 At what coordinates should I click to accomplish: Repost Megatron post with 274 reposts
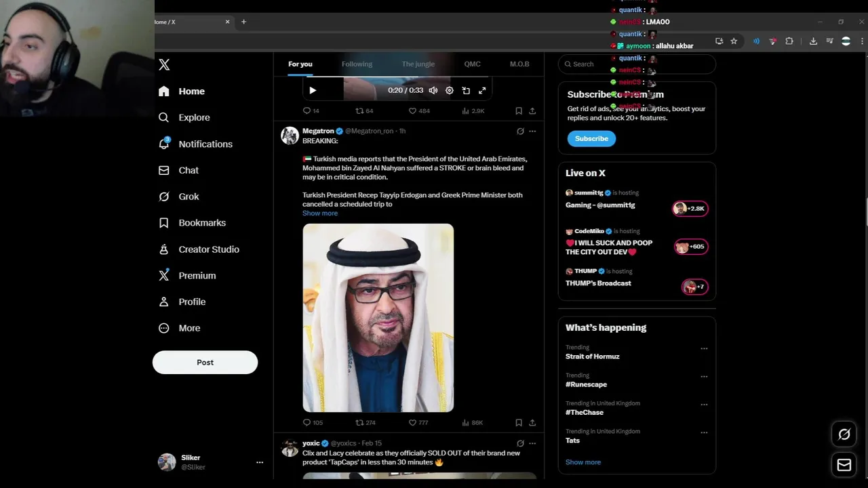pyautogui.click(x=366, y=422)
